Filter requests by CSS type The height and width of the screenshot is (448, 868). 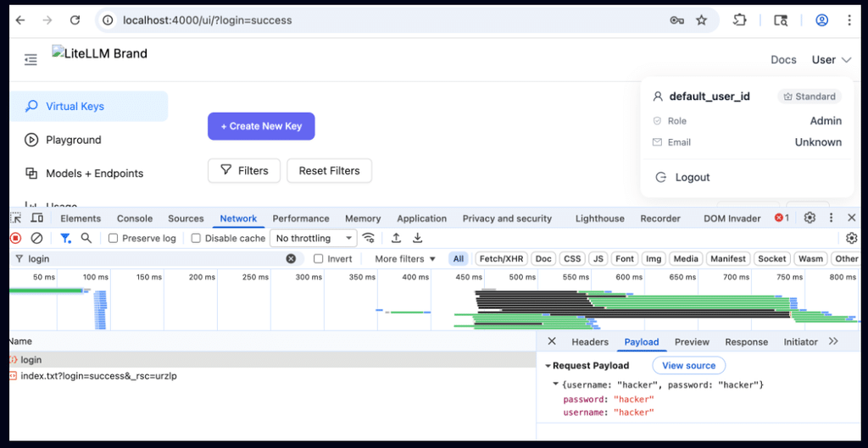[x=572, y=259]
